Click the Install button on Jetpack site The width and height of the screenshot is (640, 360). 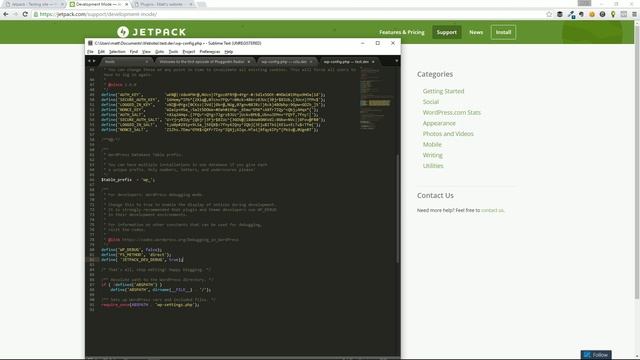tap(503, 32)
